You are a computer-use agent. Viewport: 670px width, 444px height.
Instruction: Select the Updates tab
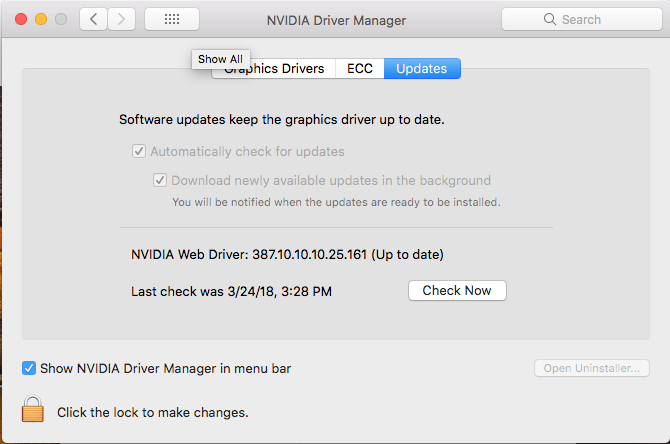(x=422, y=69)
